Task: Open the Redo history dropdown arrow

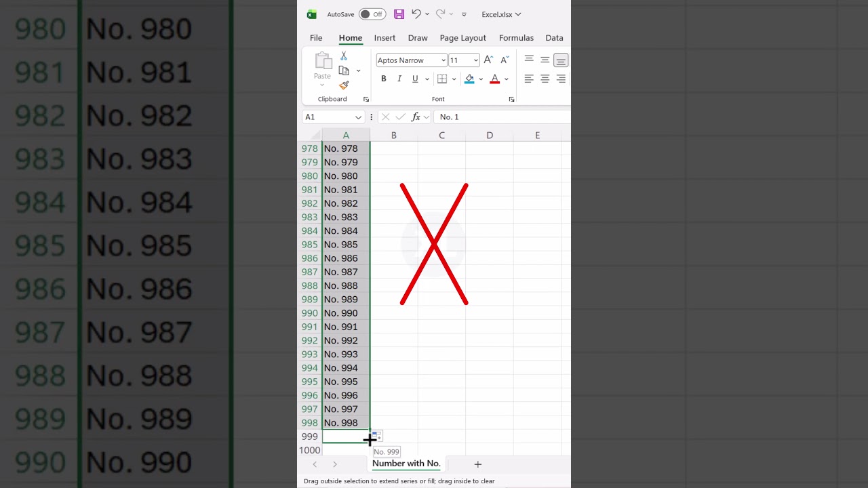Action: [x=451, y=14]
